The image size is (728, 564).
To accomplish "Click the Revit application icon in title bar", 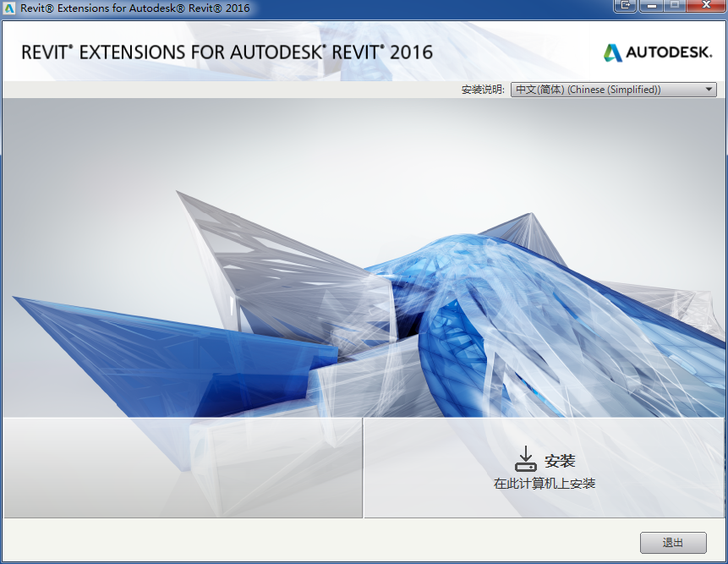I will pos(10,8).
